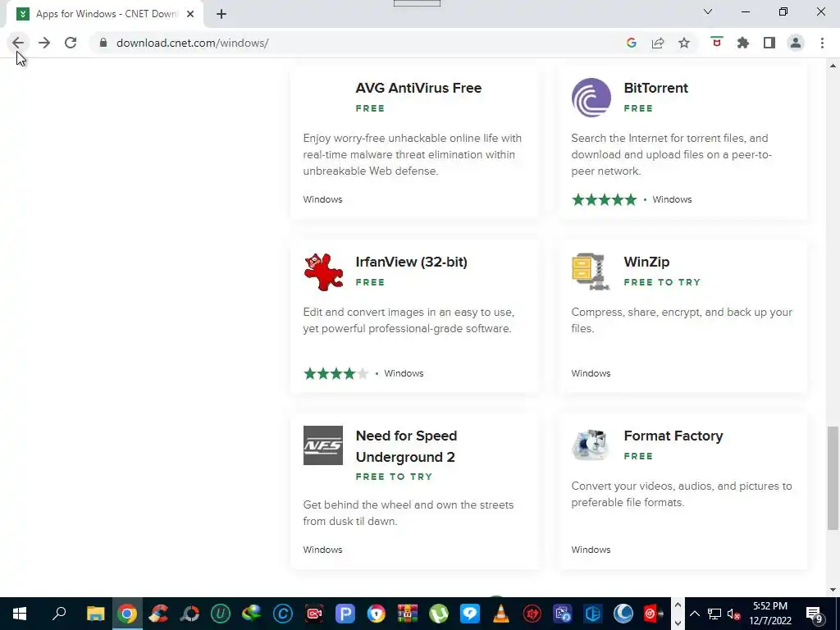
Task: Open File Explorer from the taskbar
Action: coord(96,614)
